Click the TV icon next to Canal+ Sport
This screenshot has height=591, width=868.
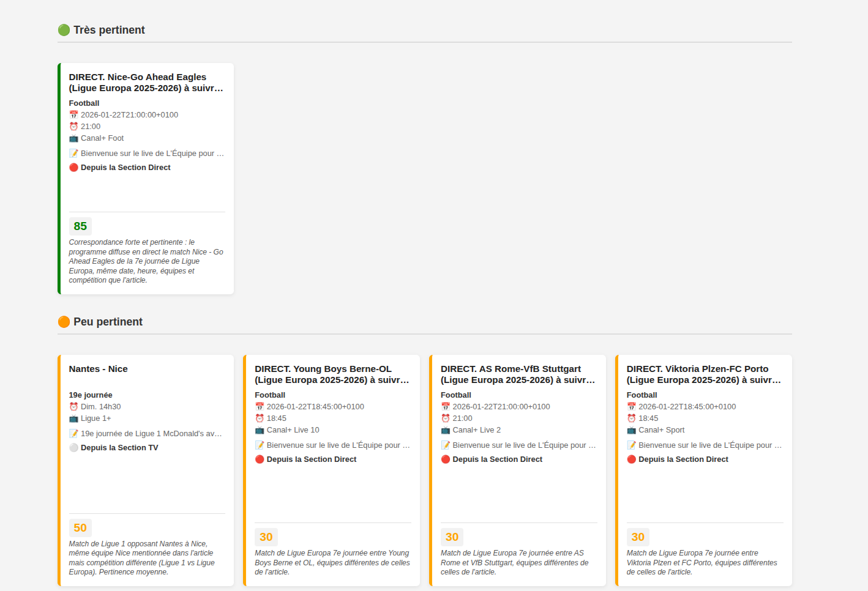point(631,430)
